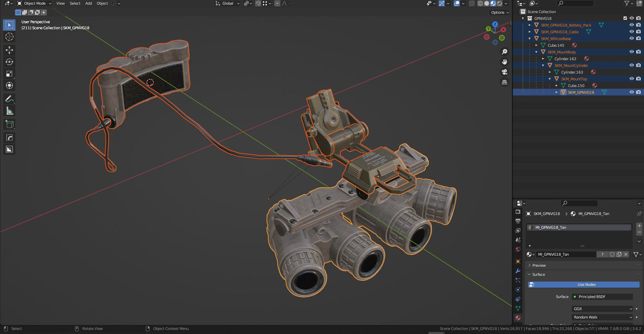Select the Move tool in the toolbar
This screenshot has height=334, width=644.
9,50
